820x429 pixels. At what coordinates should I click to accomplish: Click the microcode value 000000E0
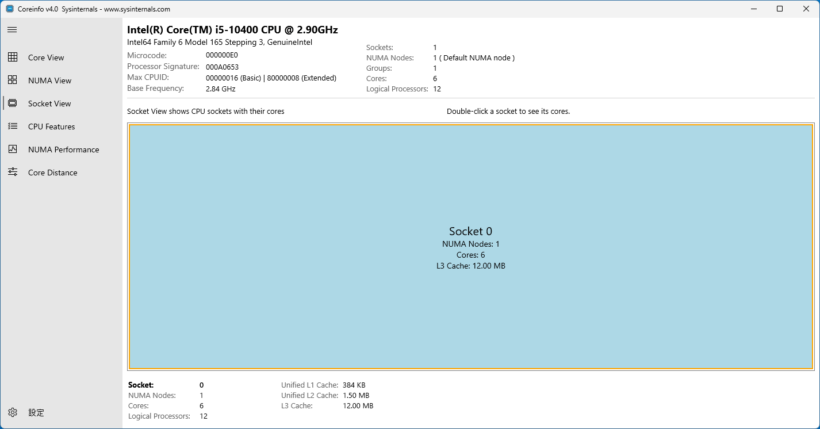point(222,55)
